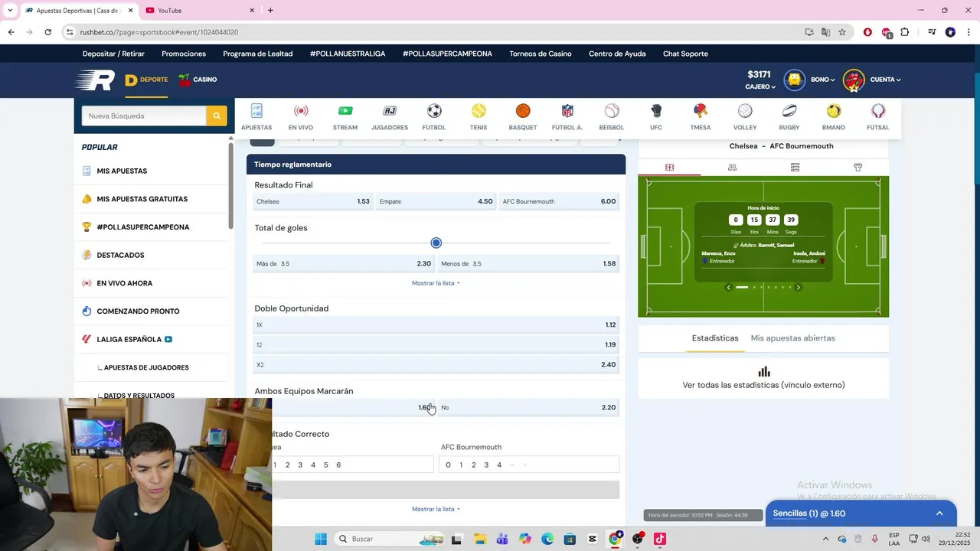Open the head-to-head players tab icon
Screen dimensions: 980x551
732,167
